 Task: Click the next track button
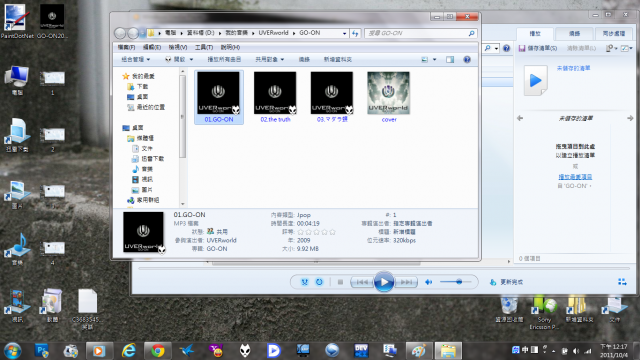point(406,282)
